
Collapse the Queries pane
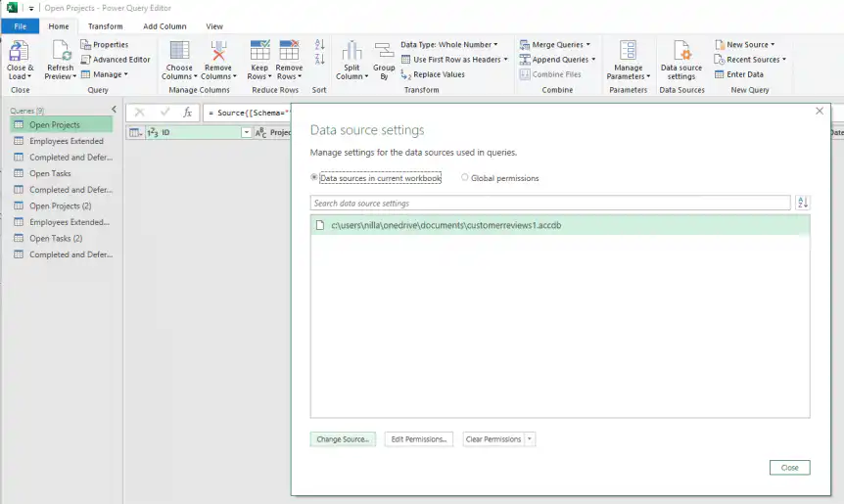coord(114,110)
